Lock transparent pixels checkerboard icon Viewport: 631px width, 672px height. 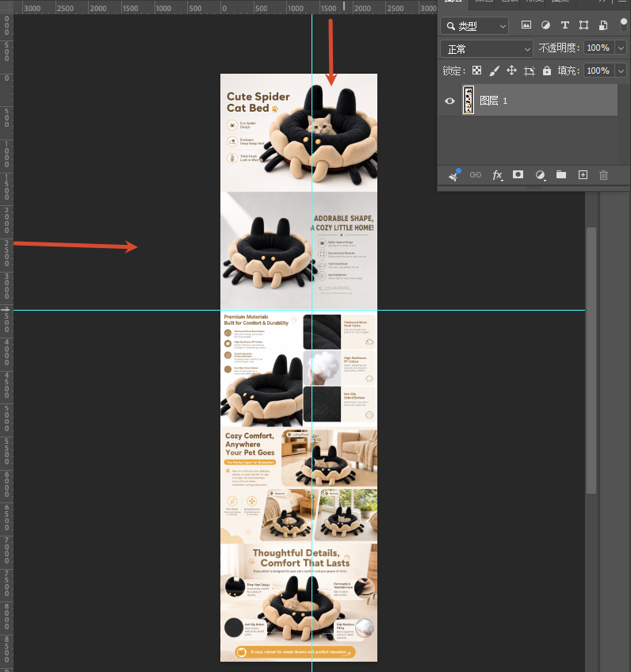476,71
